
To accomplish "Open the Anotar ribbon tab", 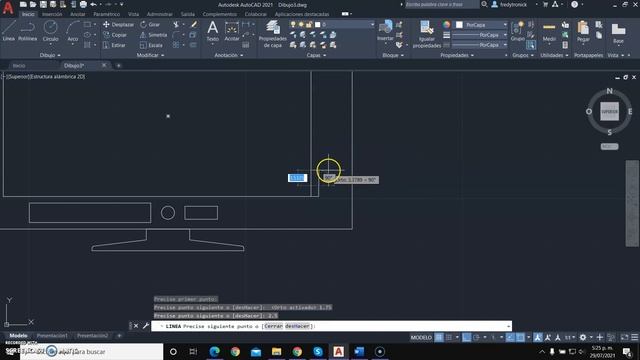I will [78, 14].
